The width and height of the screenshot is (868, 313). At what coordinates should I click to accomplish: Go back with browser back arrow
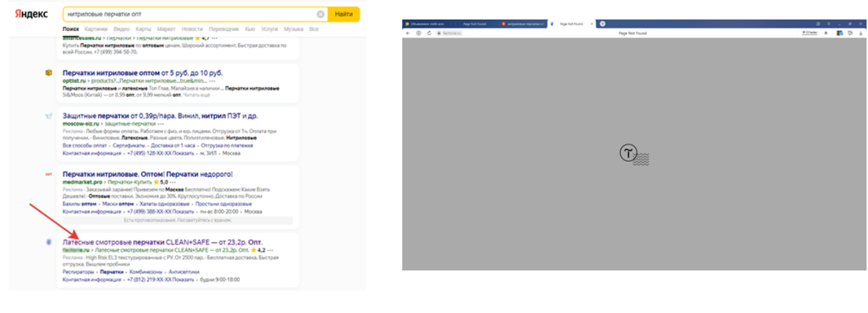tap(408, 33)
